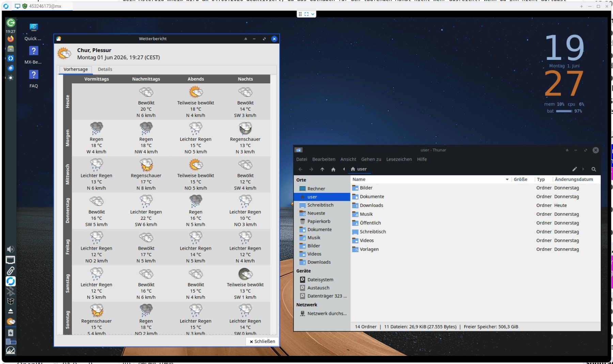
Task: Click the weather applet in the panel
Action: [11, 321]
